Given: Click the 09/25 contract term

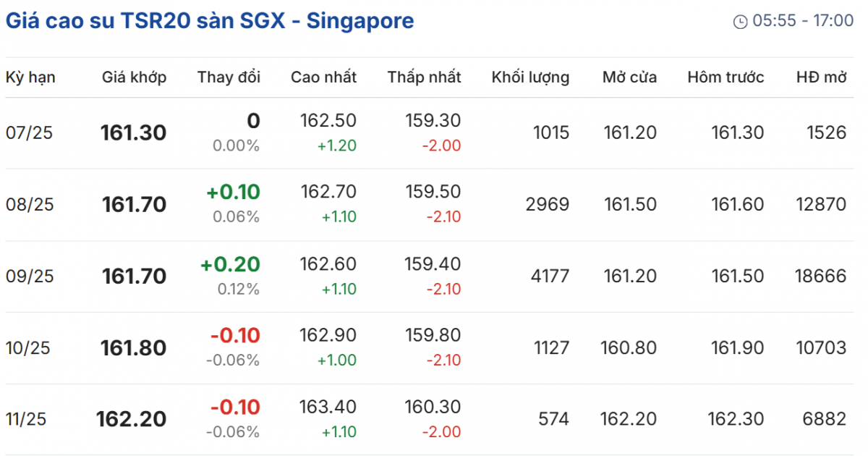Looking at the screenshot, I should tap(30, 276).
